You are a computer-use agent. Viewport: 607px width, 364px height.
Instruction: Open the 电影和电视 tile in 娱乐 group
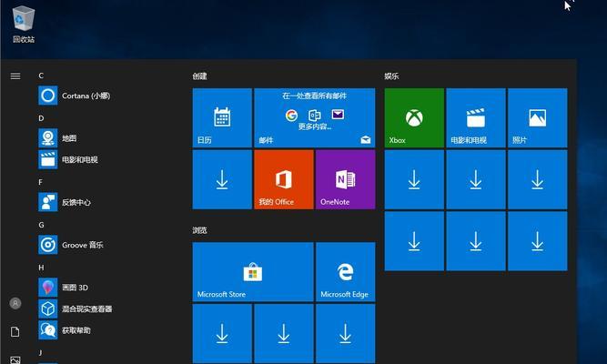pos(476,117)
